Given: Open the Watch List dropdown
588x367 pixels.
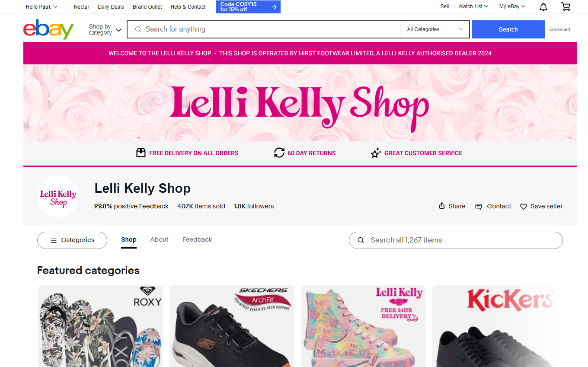Looking at the screenshot, I should [473, 6].
